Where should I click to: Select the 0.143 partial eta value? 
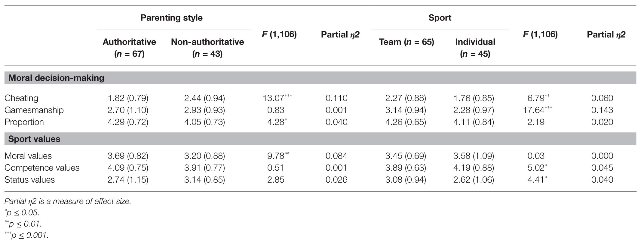(x=602, y=110)
